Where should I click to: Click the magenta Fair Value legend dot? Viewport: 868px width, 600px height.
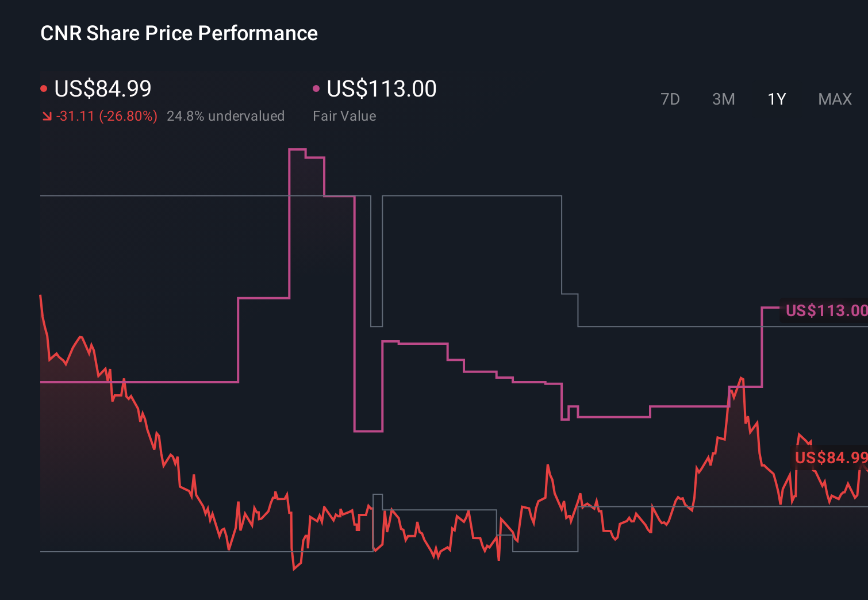click(315, 87)
